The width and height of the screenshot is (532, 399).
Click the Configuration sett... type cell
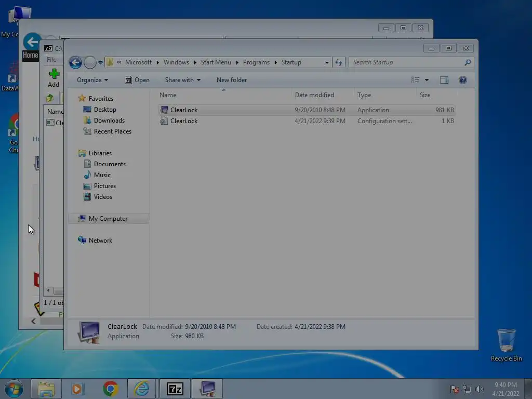coord(384,121)
